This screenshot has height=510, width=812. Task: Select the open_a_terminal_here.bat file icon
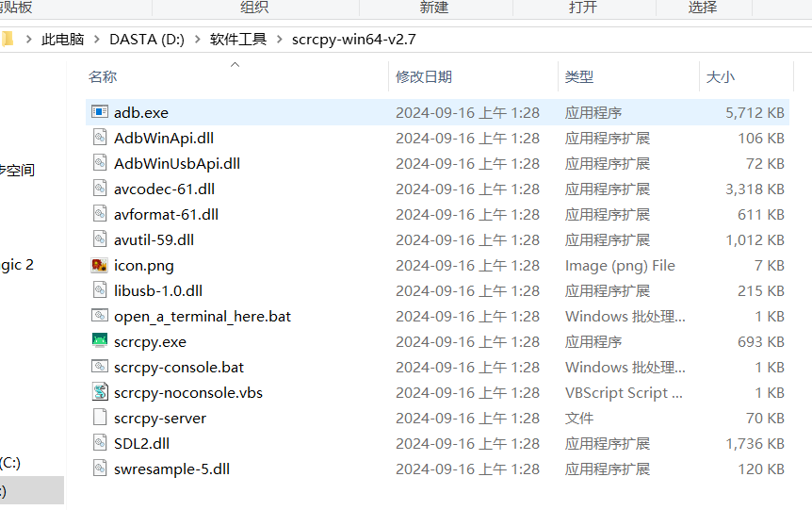tap(100, 316)
